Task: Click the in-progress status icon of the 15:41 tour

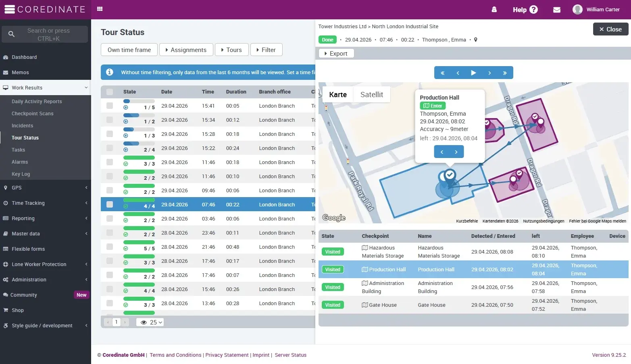Action: pos(126,108)
